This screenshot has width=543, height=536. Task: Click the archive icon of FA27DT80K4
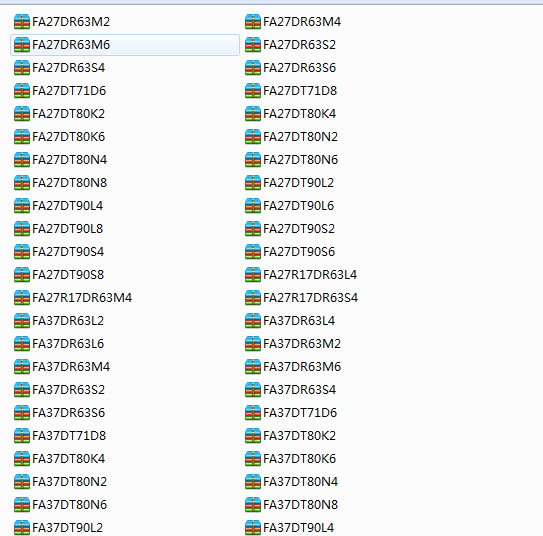click(x=253, y=114)
